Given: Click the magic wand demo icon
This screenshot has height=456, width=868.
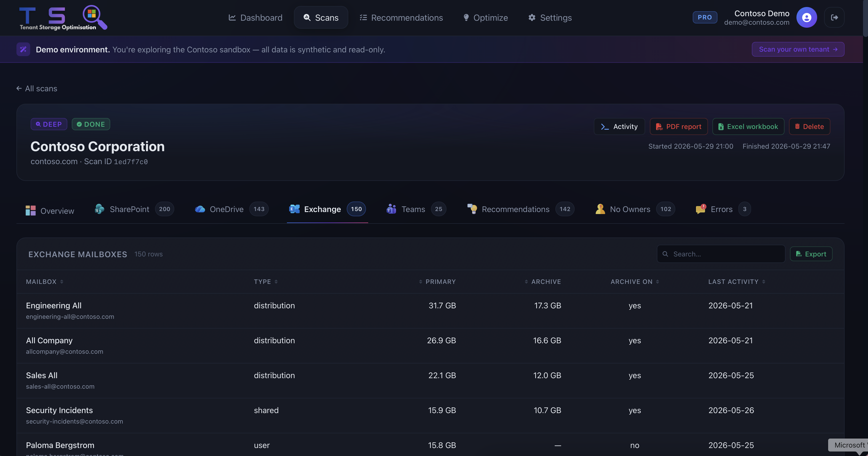Looking at the screenshot, I should [x=23, y=49].
